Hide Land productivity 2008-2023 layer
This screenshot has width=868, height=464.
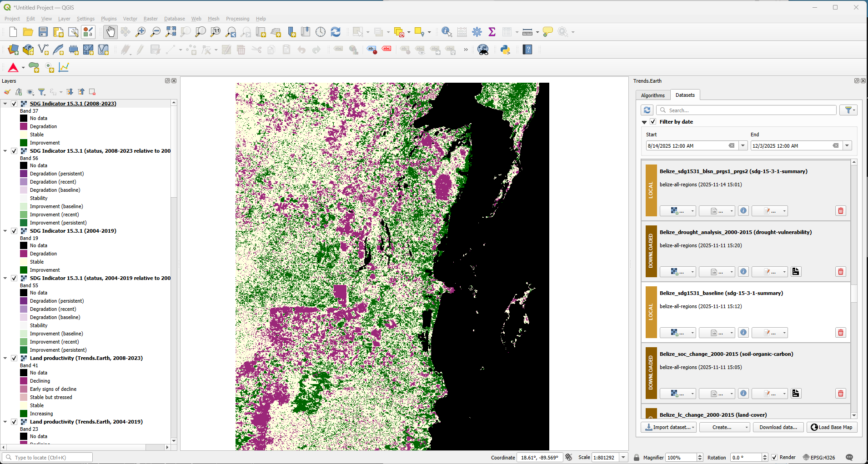coord(14,358)
